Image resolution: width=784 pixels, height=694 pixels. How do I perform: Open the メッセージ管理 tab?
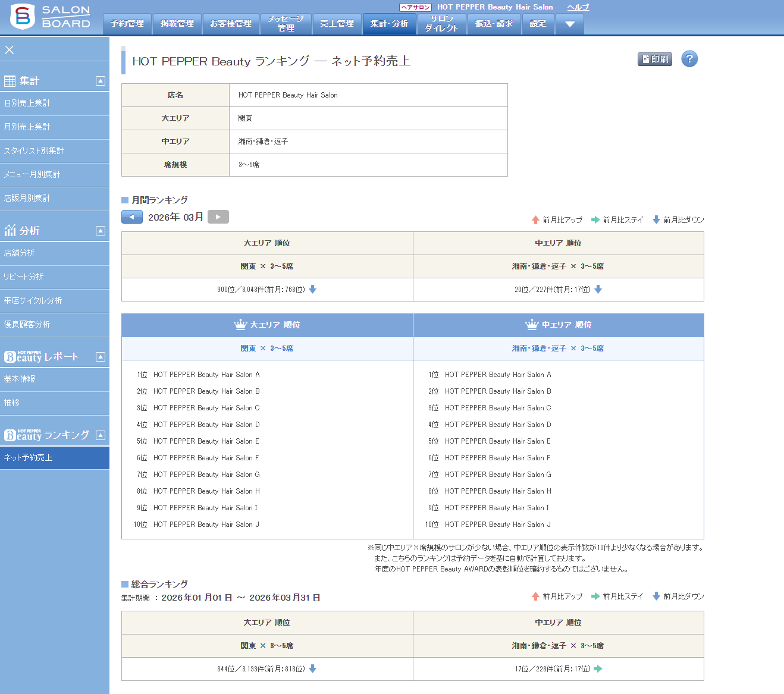(286, 24)
